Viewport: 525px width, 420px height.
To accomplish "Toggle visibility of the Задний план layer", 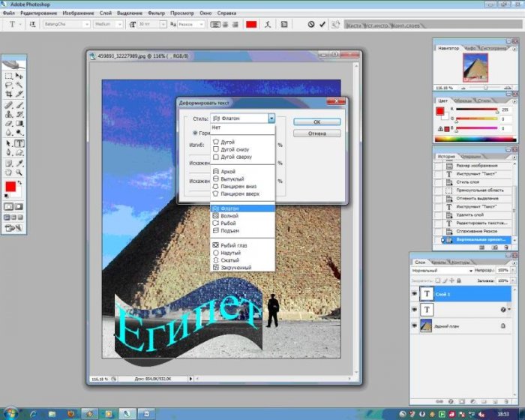I will point(414,326).
